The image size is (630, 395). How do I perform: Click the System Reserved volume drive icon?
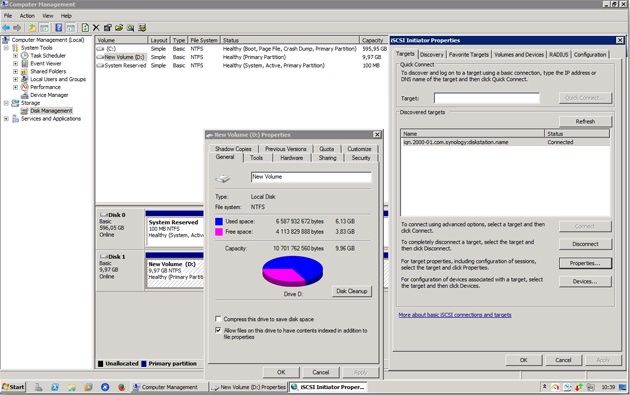[100, 65]
